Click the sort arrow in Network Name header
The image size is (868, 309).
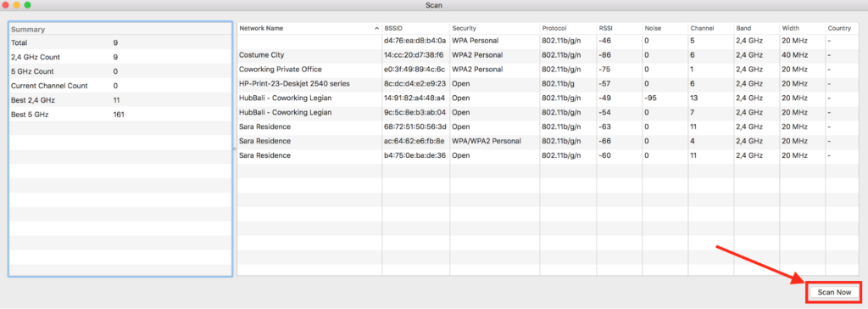376,28
